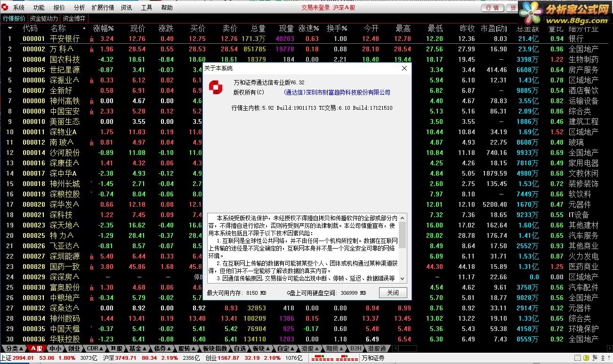This screenshot has height=364, width=613.
Task: Click 万和证券 in the status bar
Action: [373, 358]
